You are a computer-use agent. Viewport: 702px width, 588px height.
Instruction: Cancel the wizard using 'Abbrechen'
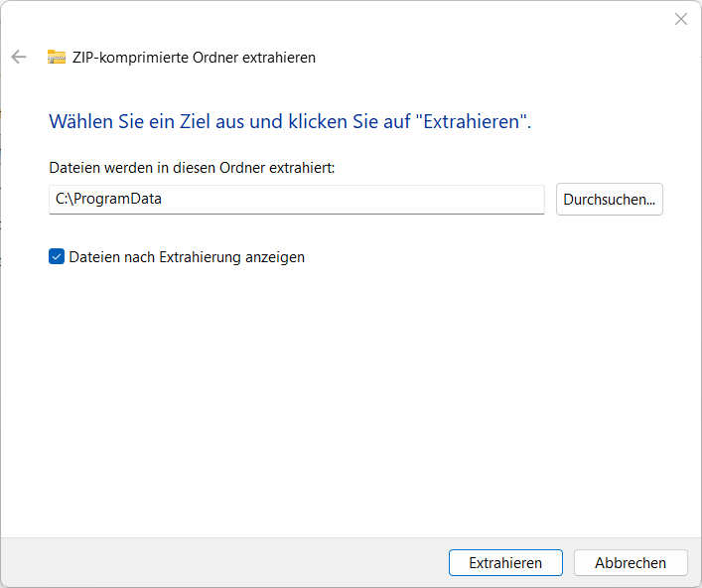[631, 563]
